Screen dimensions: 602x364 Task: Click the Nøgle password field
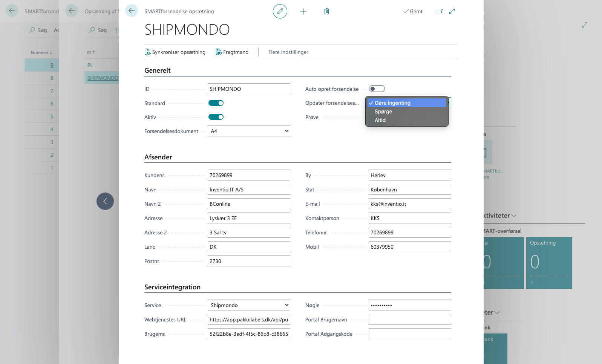point(410,305)
